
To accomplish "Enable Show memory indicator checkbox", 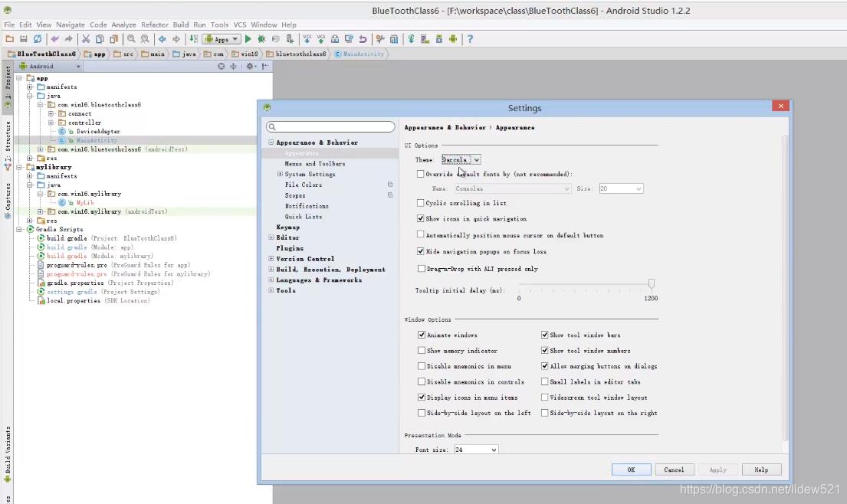I will [x=422, y=351].
